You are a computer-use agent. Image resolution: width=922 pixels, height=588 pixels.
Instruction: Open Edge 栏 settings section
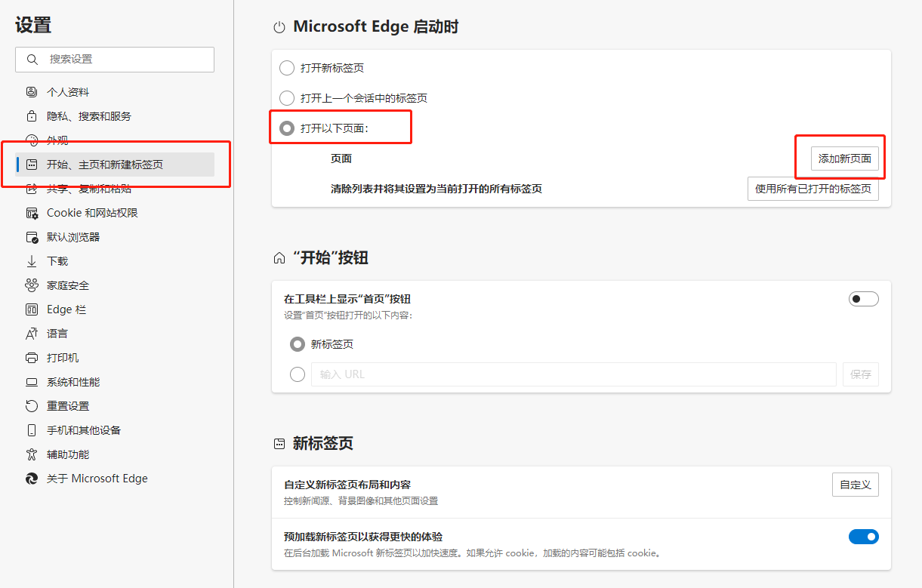tap(115, 309)
